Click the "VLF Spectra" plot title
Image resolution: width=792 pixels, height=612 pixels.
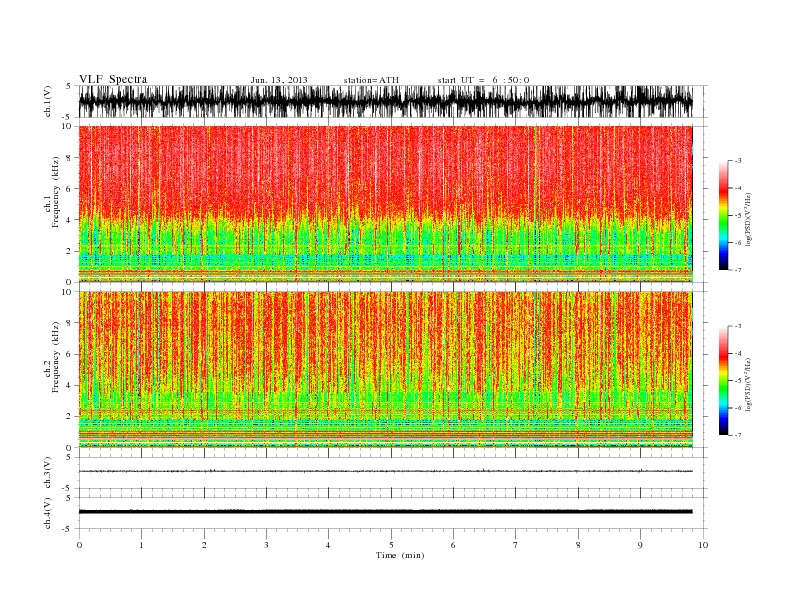(113, 79)
